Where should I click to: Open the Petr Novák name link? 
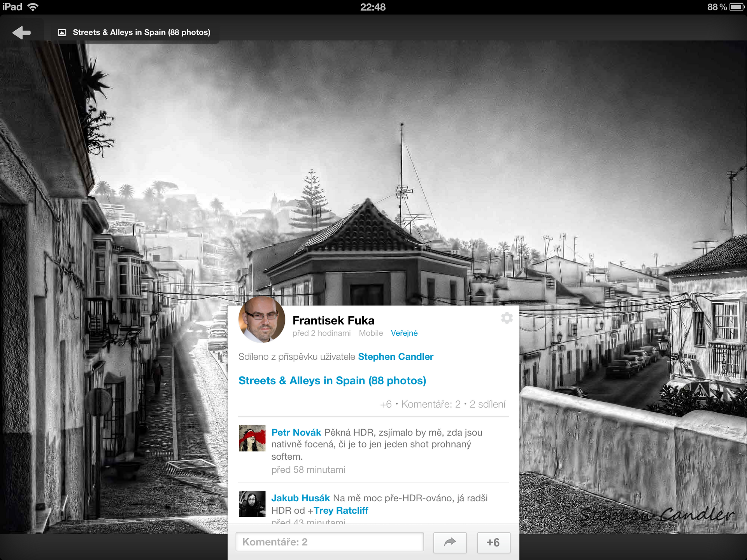(x=296, y=432)
